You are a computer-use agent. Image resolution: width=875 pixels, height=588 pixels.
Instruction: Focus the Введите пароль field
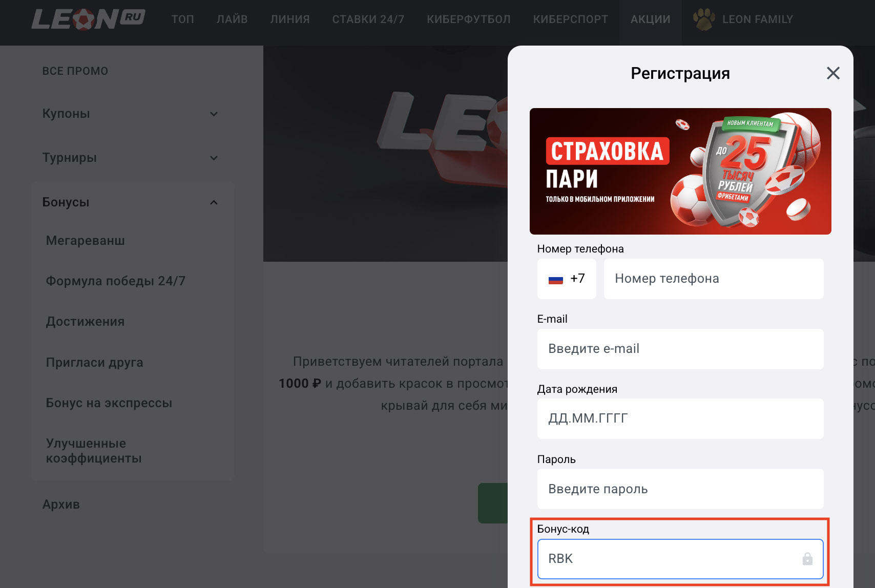point(680,489)
